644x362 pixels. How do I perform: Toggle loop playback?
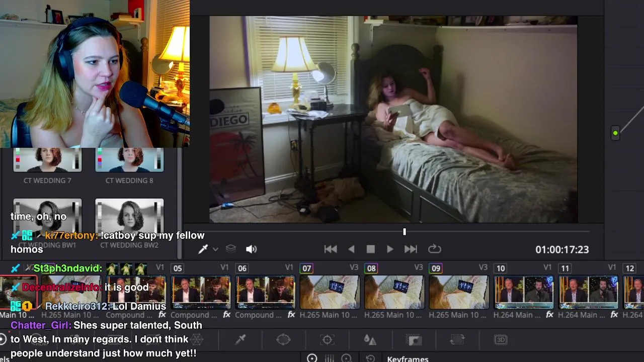pos(435,249)
